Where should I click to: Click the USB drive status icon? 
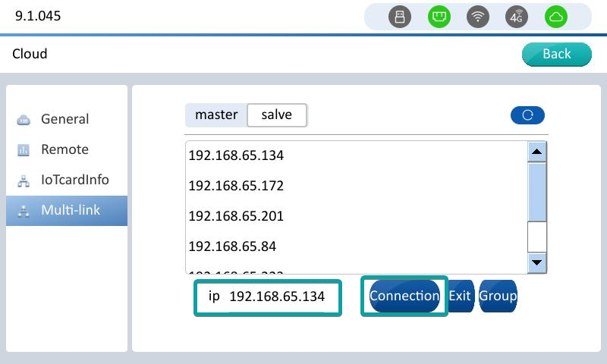(400, 17)
